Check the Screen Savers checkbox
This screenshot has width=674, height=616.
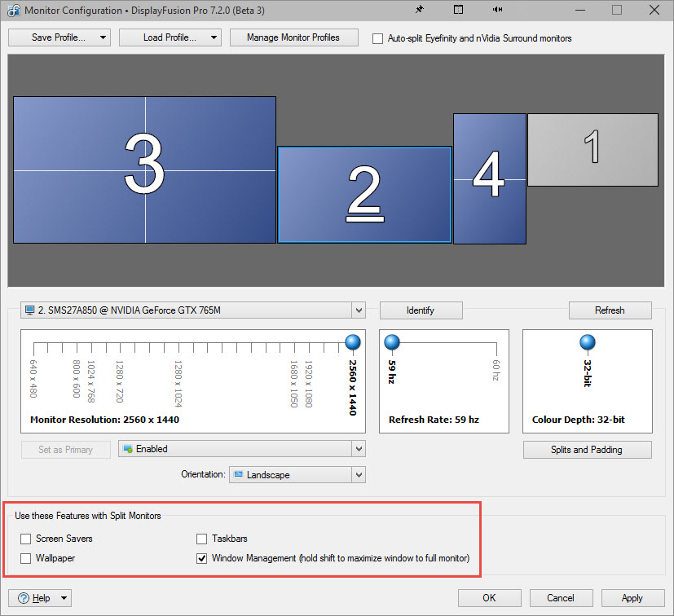(26, 539)
